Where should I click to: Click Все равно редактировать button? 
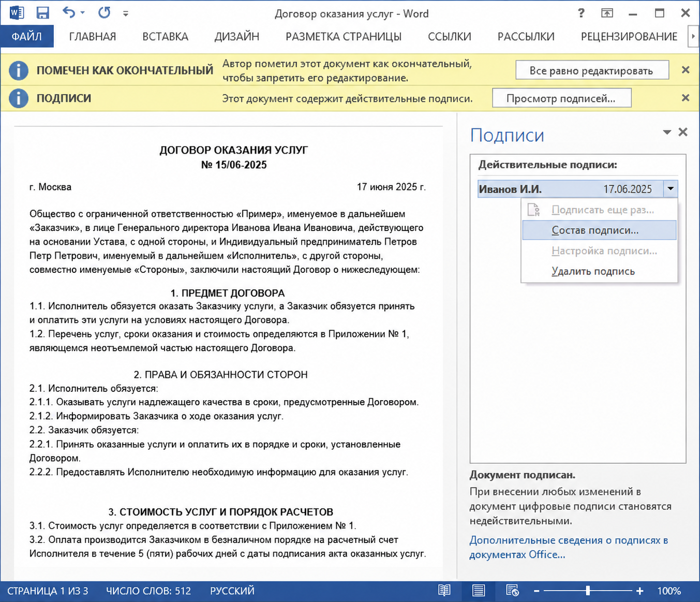pos(592,70)
